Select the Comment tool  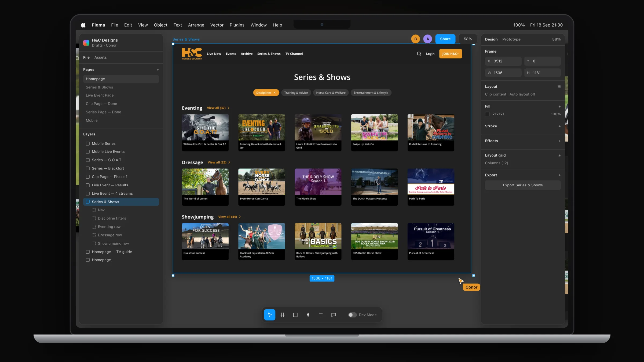pos(334,315)
